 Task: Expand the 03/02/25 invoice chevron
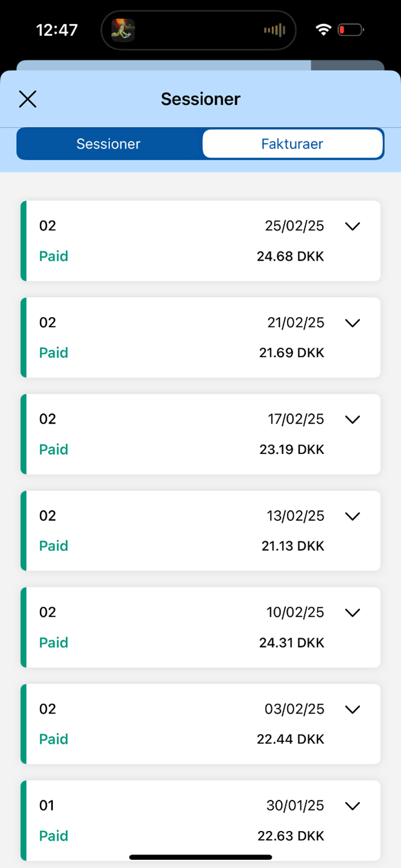352,709
